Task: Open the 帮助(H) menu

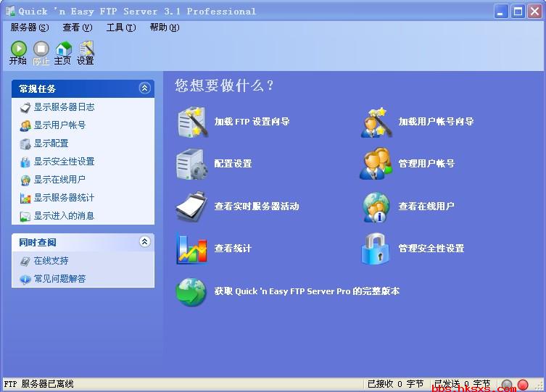Action: (165, 28)
